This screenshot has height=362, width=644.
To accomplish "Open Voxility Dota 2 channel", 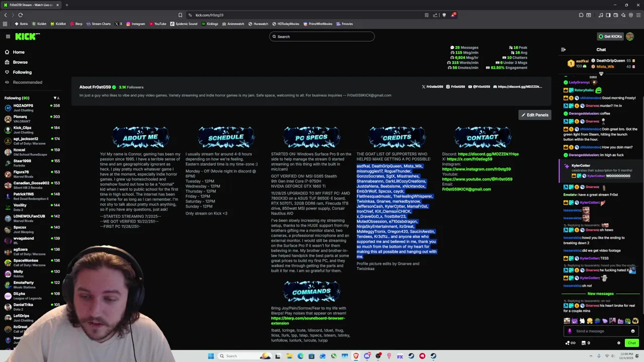I will 31,207.
